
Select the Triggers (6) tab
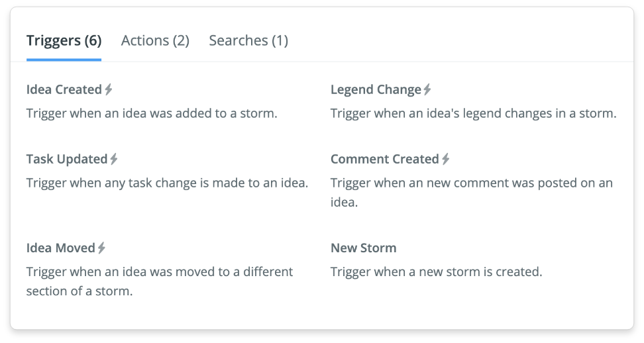click(64, 40)
